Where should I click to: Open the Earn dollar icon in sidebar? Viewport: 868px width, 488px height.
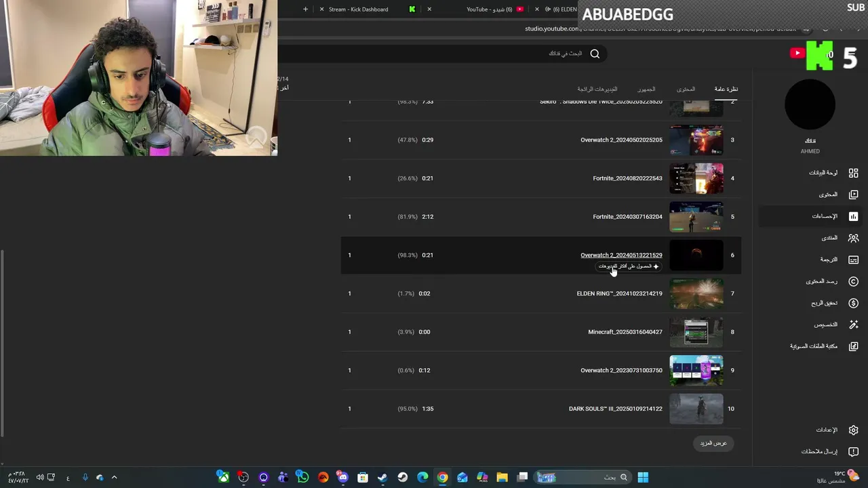pos(853,303)
